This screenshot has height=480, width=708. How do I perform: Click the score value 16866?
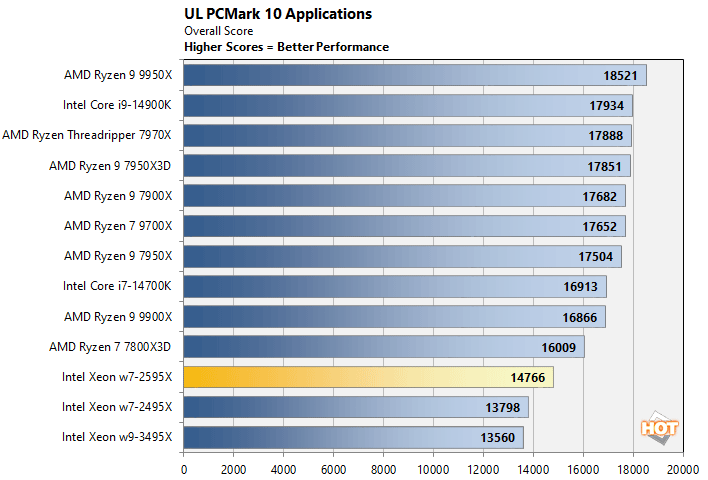click(x=579, y=317)
